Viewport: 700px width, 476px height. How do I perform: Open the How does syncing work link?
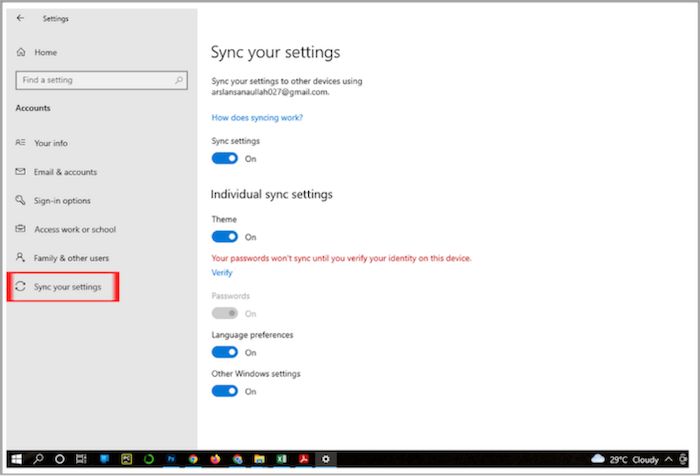(x=257, y=117)
